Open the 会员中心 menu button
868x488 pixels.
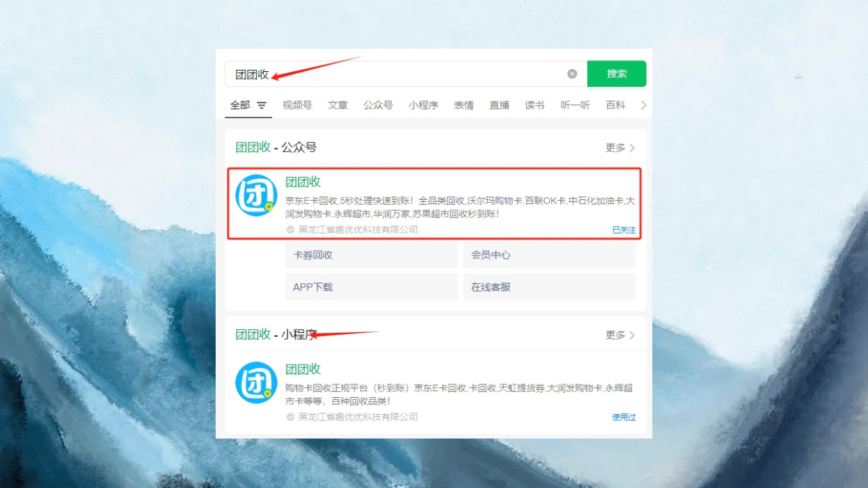click(x=549, y=256)
